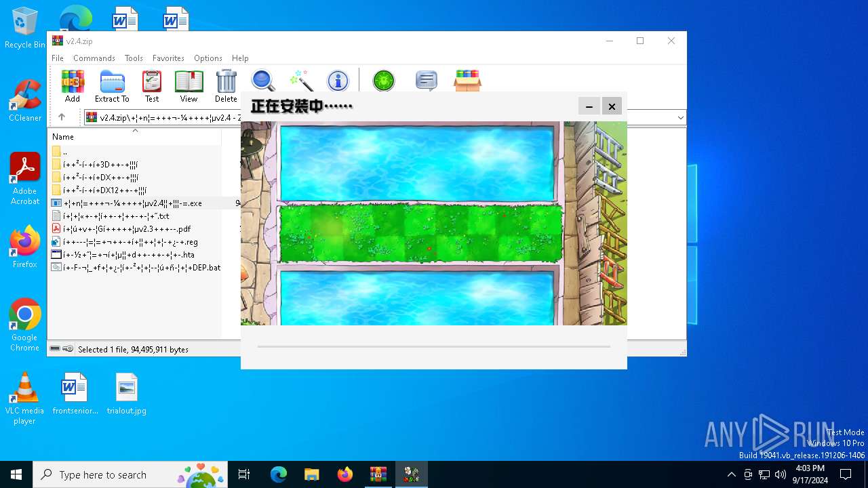The width and height of the screenshot is (868, 488).
Task: Click the Wizard wand toolbar icon
Action: (300, 81)
